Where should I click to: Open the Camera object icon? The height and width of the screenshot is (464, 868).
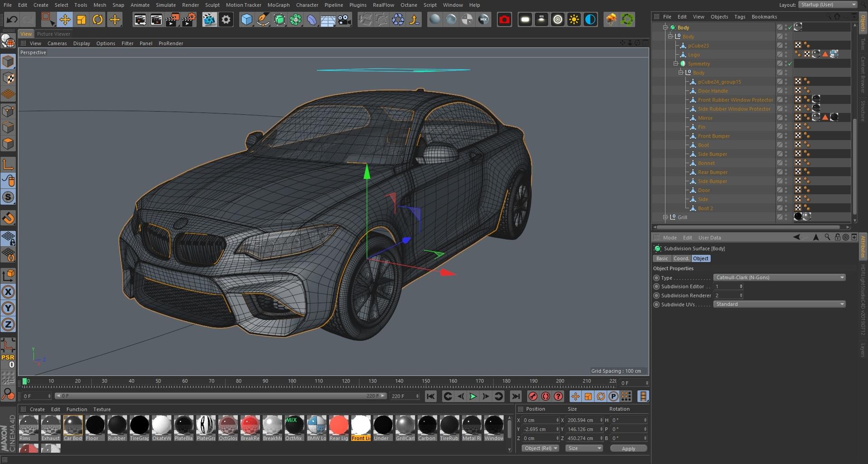click(344, 19)
